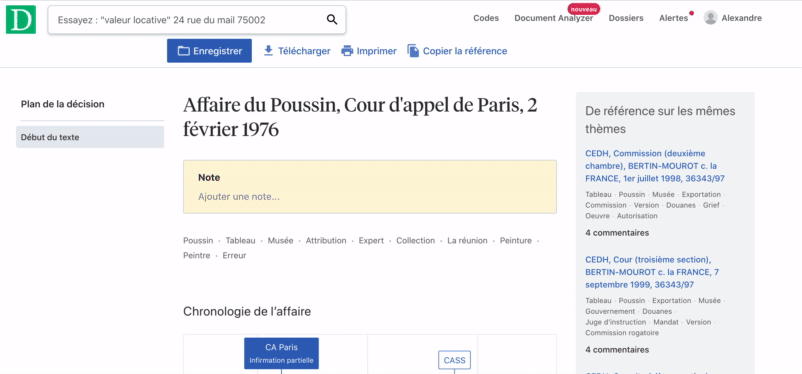This screenshot has width=802, height=374.
Task: Click 'Autorisation' tag in sidebar
Action: (637, 216)
